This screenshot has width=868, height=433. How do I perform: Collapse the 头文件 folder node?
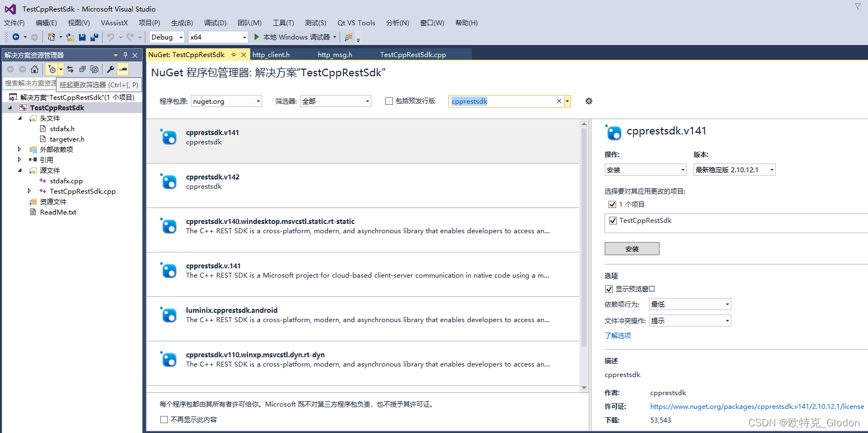[x=20, y=118]
